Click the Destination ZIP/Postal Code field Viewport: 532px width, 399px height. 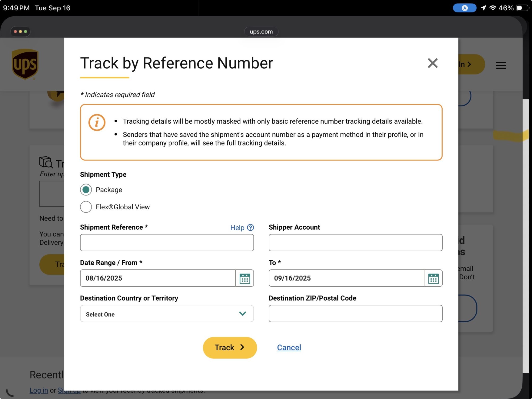coord(355,314)
